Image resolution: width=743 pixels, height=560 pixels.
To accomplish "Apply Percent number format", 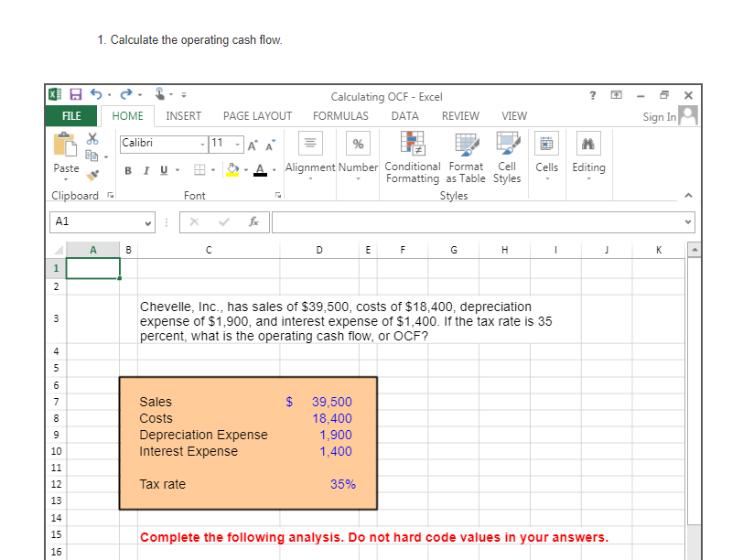I will point(358,144).
